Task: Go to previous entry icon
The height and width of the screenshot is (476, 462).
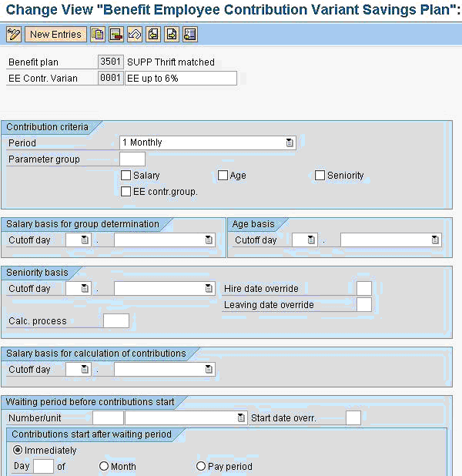Action: click(x=153, y=35)
